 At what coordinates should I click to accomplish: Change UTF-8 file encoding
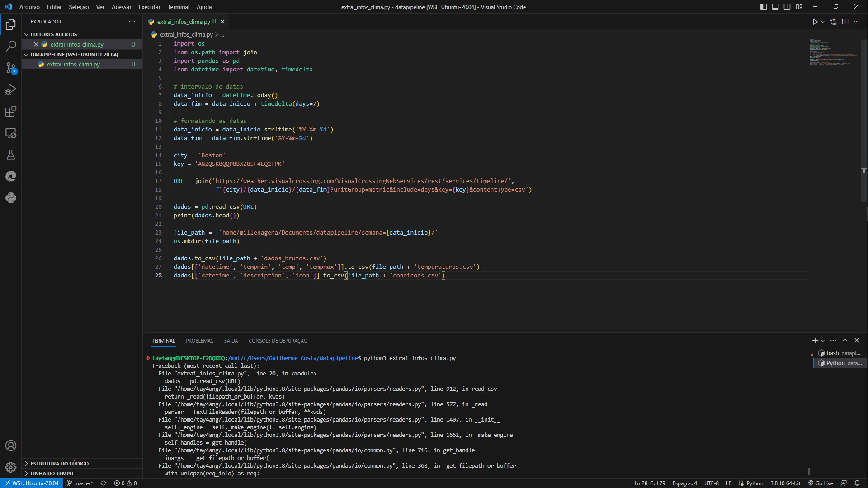pyautogui.click(x=711, y=483)
